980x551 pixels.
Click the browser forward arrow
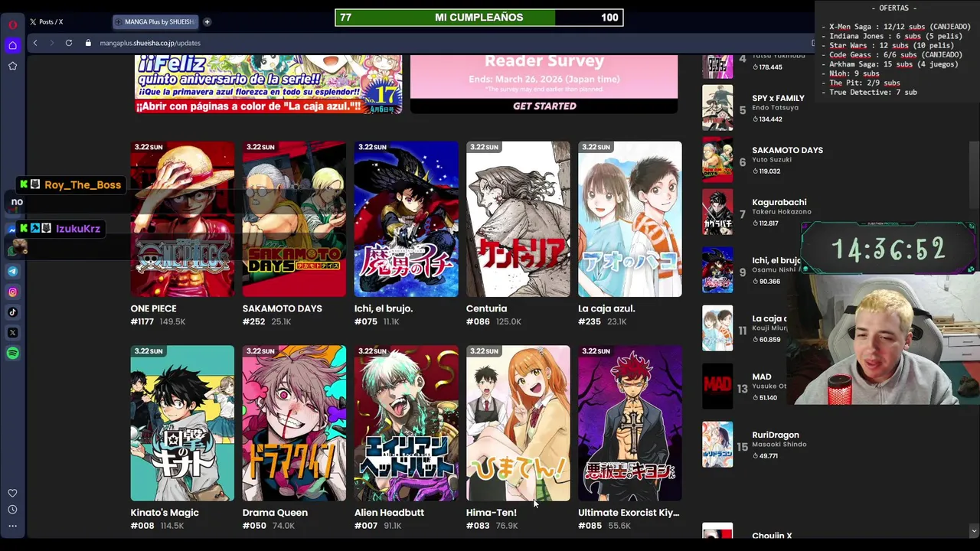51,43
